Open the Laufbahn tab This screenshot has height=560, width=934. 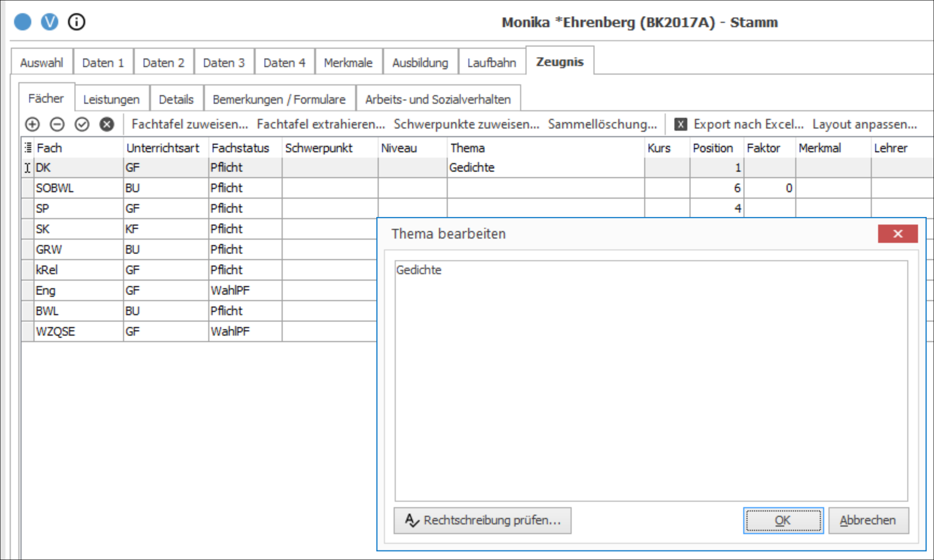492,63
